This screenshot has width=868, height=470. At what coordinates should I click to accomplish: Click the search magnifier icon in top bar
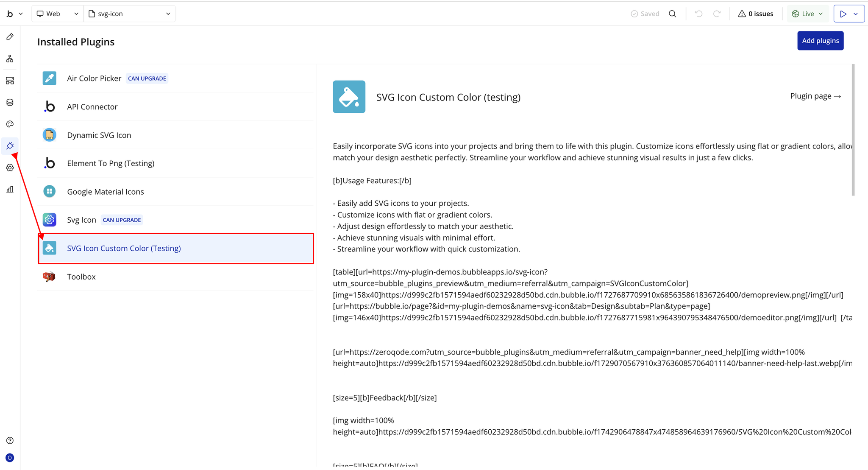pos(672,14)
